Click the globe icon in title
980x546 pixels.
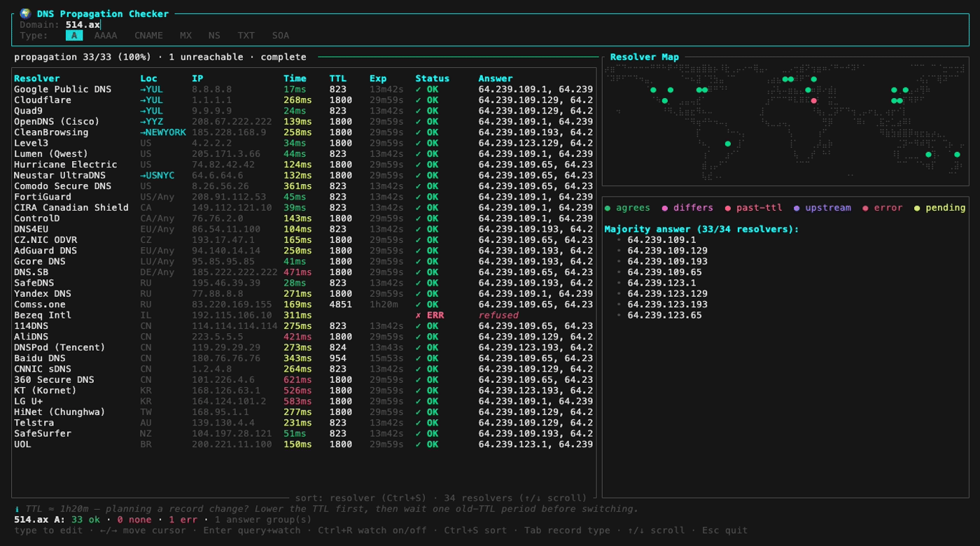25,14
